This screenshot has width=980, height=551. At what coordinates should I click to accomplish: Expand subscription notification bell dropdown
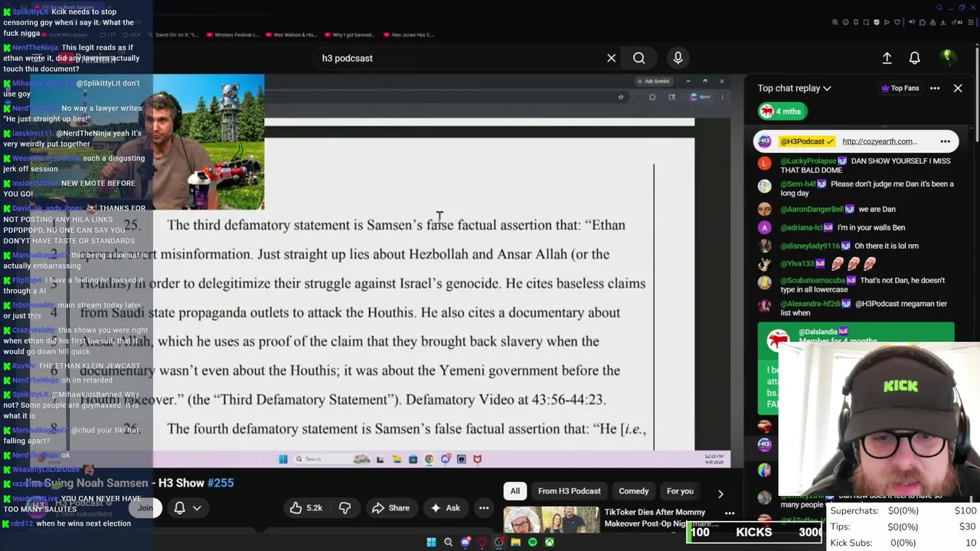coord(188,507)
